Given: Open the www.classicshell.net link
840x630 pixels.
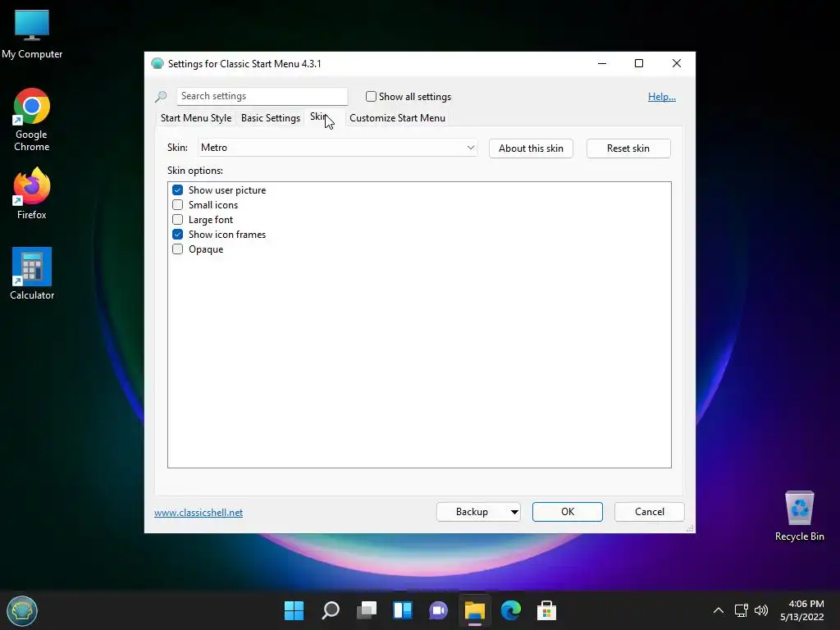Looking at the screenshot, I should (x=199, y=512).
